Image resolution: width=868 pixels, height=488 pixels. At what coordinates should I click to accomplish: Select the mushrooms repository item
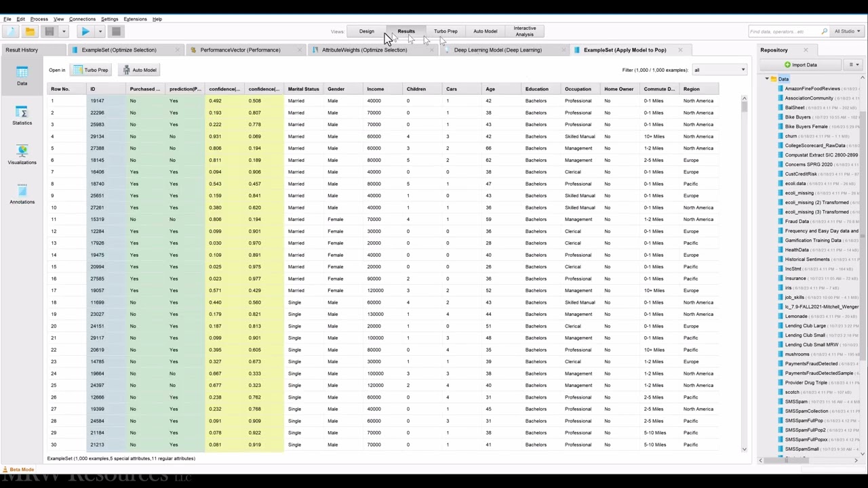click(x=797, y=354)
